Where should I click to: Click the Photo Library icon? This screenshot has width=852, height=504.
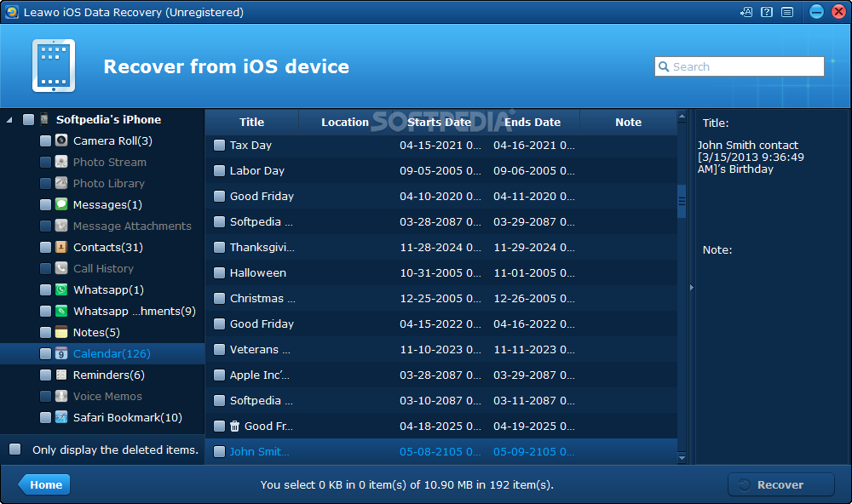tap(61, 183)
